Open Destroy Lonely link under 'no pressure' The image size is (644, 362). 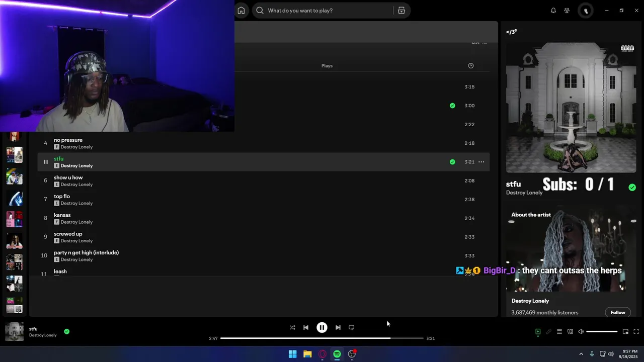coord(76,147)
